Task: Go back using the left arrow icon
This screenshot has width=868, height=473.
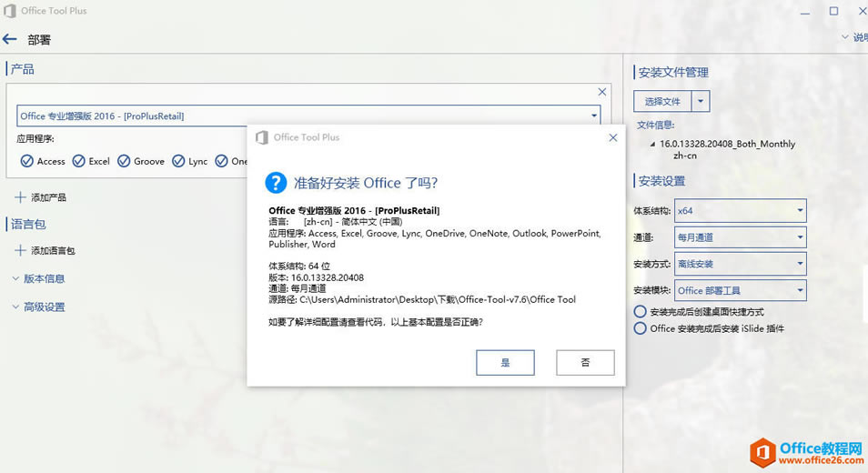Action: pos(9,39)
